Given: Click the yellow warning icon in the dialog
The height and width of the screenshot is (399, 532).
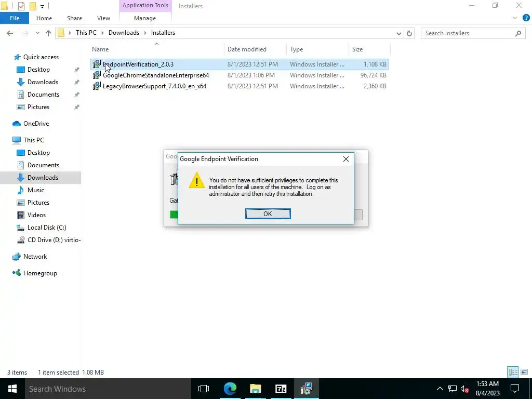Looking at the screenshot, I should point(197,180).
